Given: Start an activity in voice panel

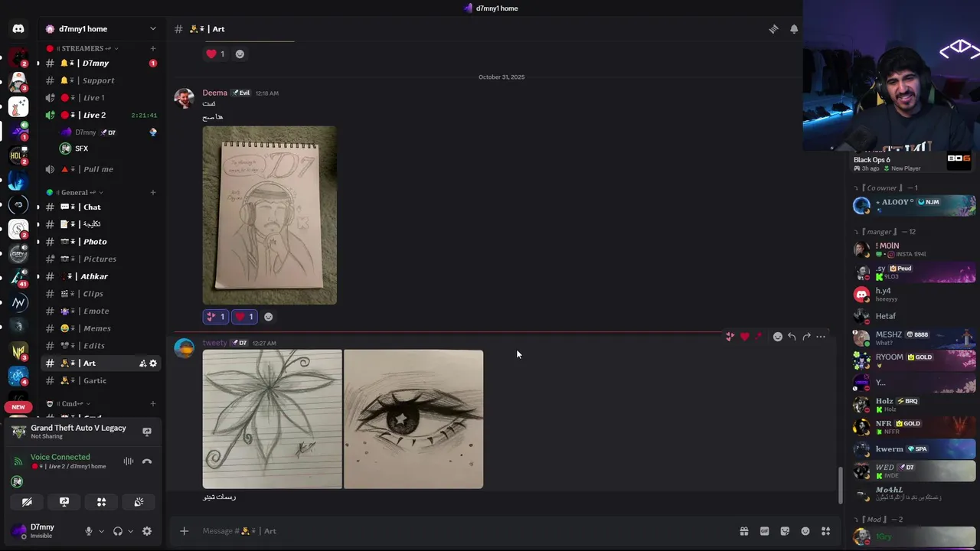Looking at the screenshot, I should (x=101, y=502).
